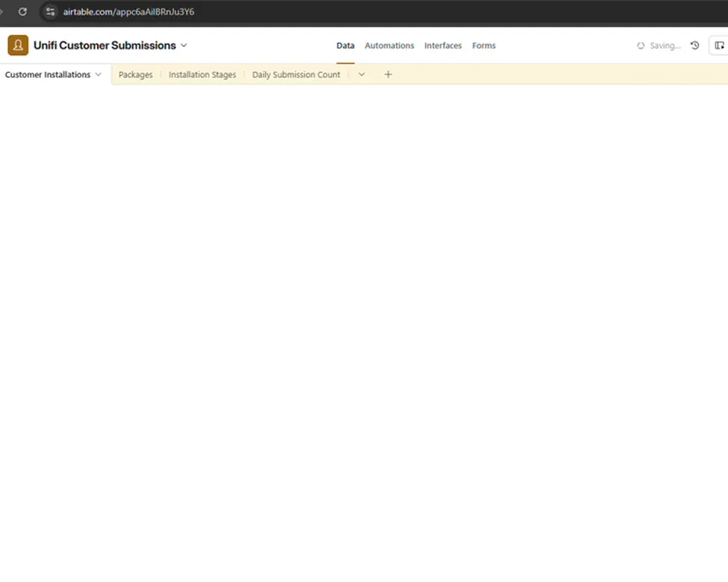
Task: Go to the Interfaces tab
Action: 443,46
